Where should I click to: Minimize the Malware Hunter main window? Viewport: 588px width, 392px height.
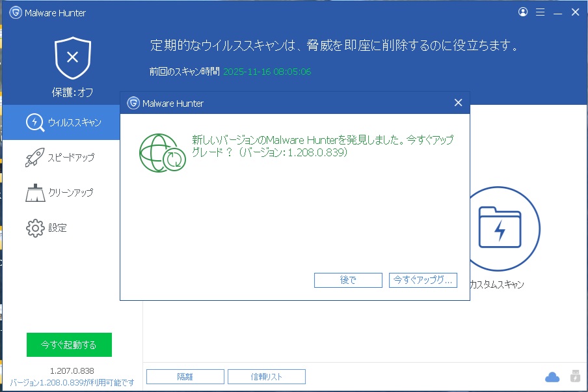coord(557,12)
